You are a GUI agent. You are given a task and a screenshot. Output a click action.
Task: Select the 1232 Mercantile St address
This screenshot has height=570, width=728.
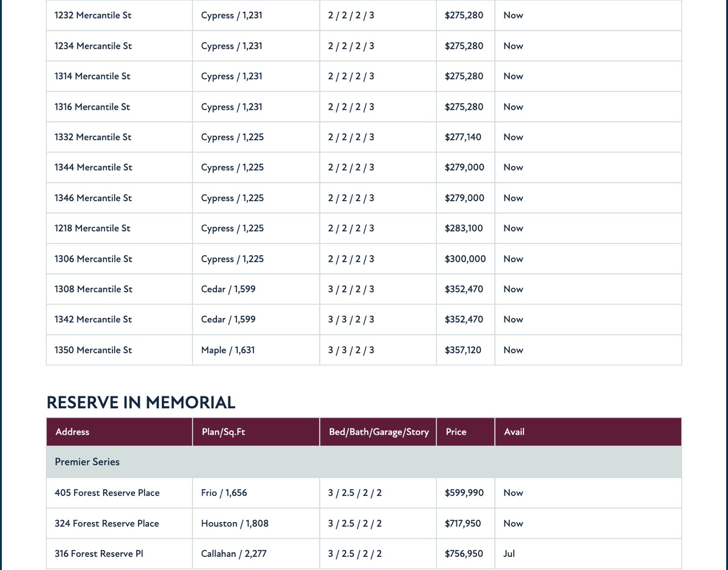[x=93, y=15]
